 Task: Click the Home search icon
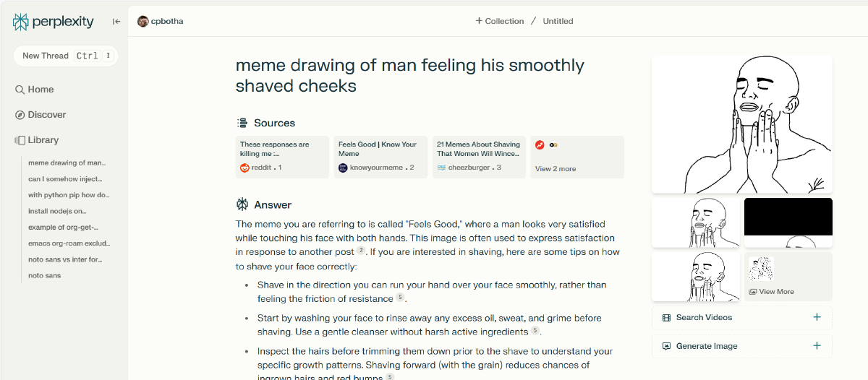20,90
